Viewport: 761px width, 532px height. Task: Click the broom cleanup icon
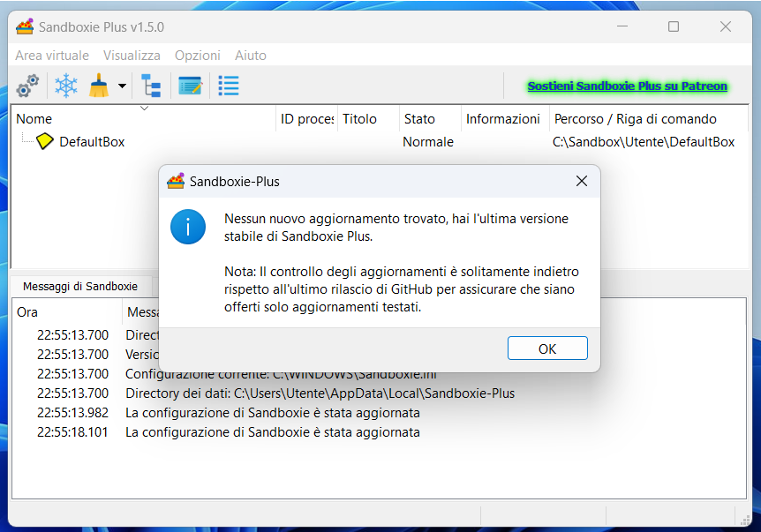99,86
